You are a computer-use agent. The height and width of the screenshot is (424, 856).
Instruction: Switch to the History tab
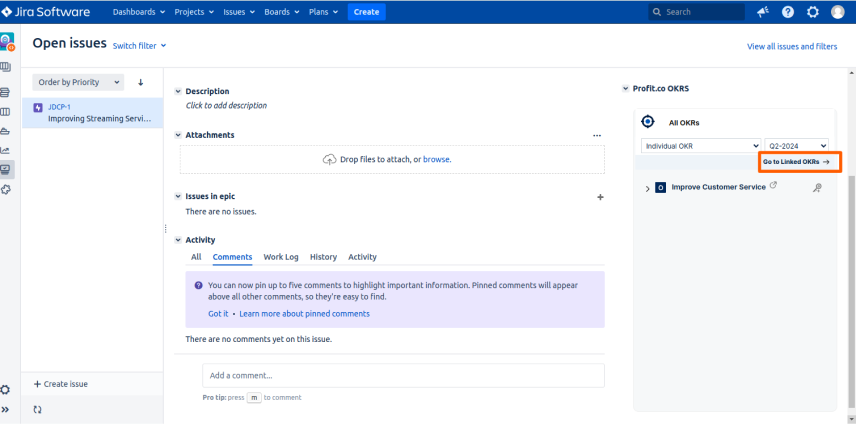[x=323, y=257]
